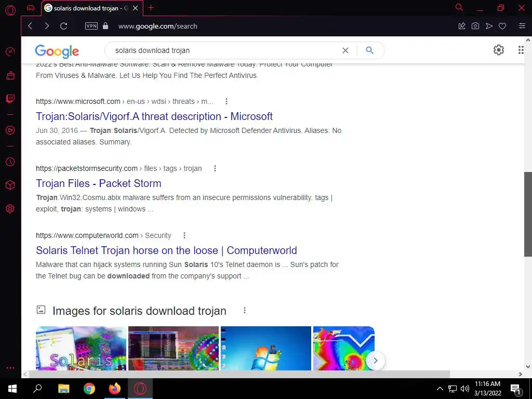Open the Player icon in sidebar
Image resolution: width=532 pixels, height=399 pixels.
coord(10,130)
